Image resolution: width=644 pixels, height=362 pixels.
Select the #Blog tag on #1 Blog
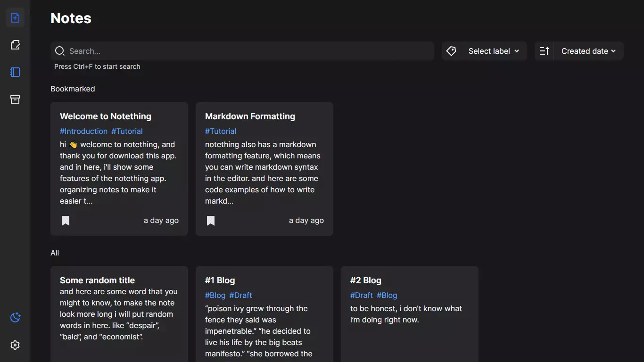pyautogui.click(x=215, y=295)
